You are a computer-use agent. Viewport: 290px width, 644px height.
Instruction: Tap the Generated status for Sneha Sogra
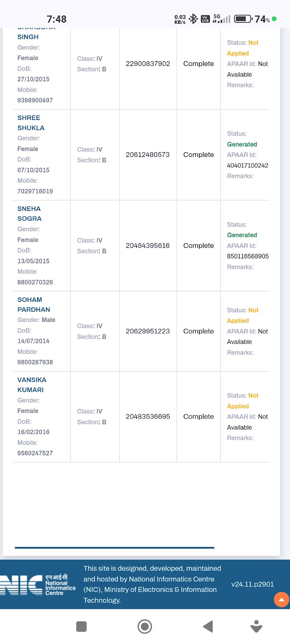pos(242,235)
